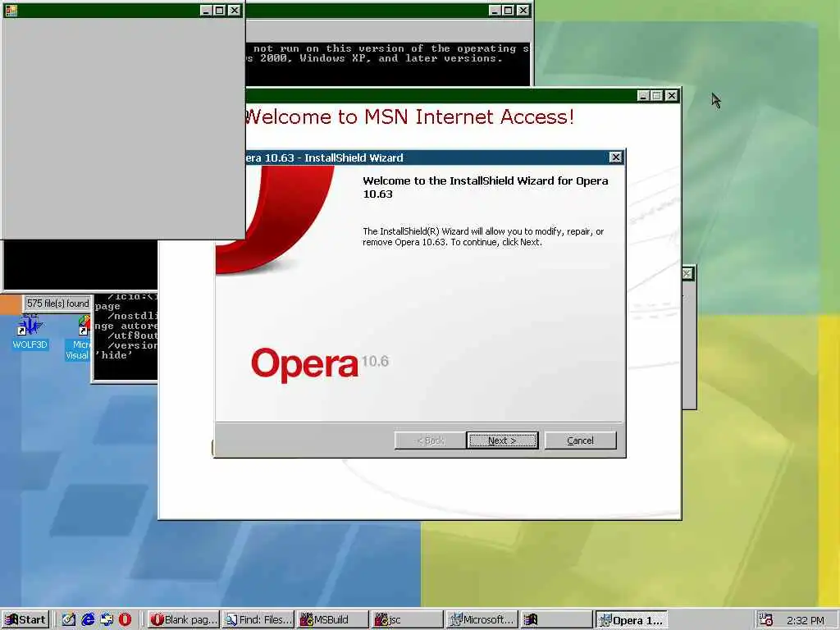This screenshot has height=630, width=840.
Task: Close the MSN Internet Access window
Action: click(x=671, y=95)
